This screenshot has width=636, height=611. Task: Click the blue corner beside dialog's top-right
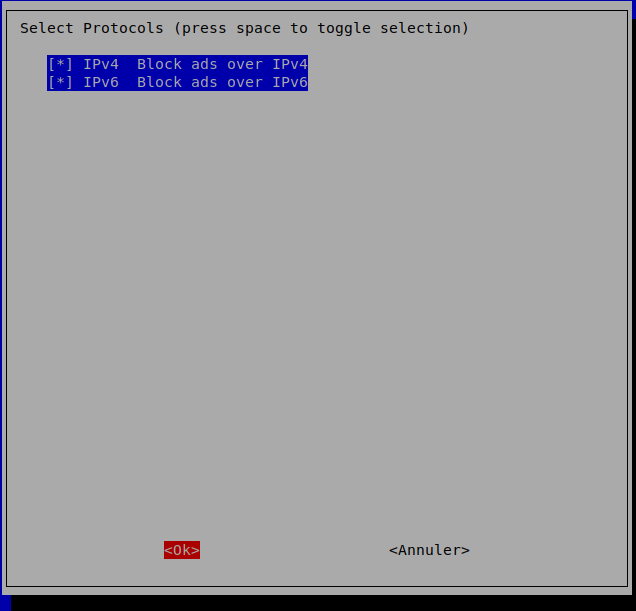[634, 9]
